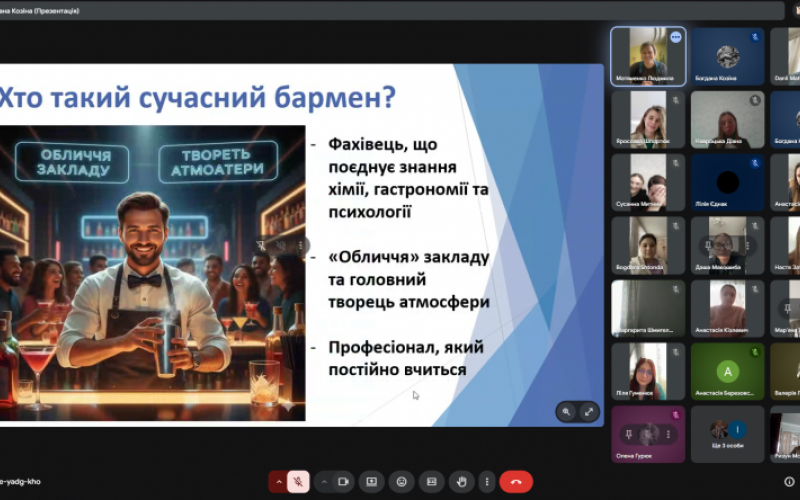800x500 pixels.
Task: Expand video settings arrow beside camera
Action: (323, 481)
